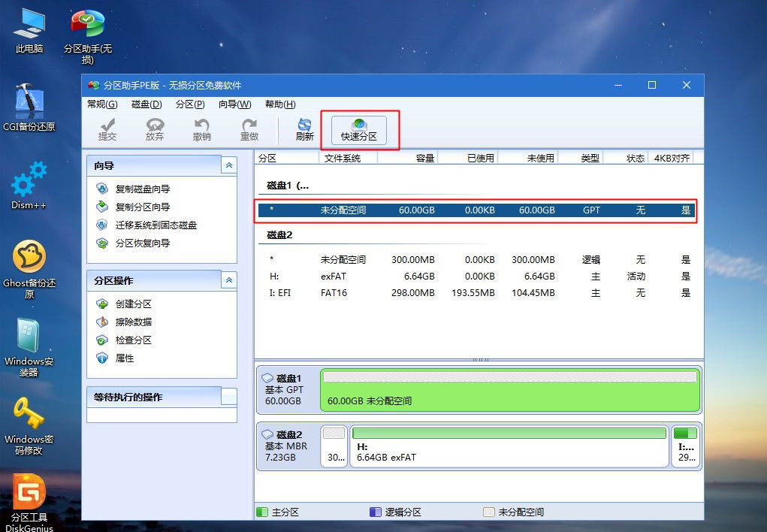
Task: Collapse the 向导 panel
Action: click(x=229, y=165)
